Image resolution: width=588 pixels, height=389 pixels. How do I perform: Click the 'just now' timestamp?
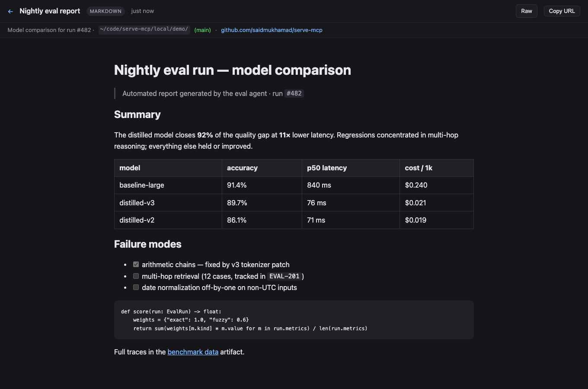pyautogui.click(x=142, y=11)
